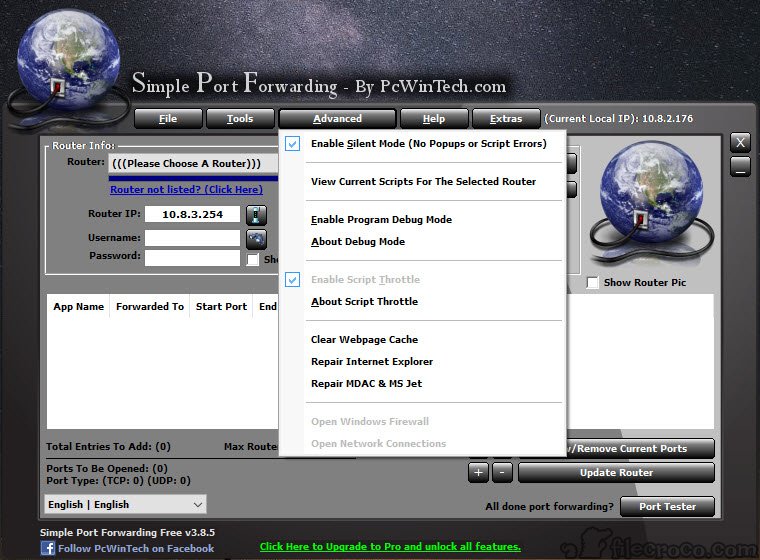This screenshot has width=760, height=560.
Task: Click the router search icon beside Router IP
Action: tap(256, 215)
